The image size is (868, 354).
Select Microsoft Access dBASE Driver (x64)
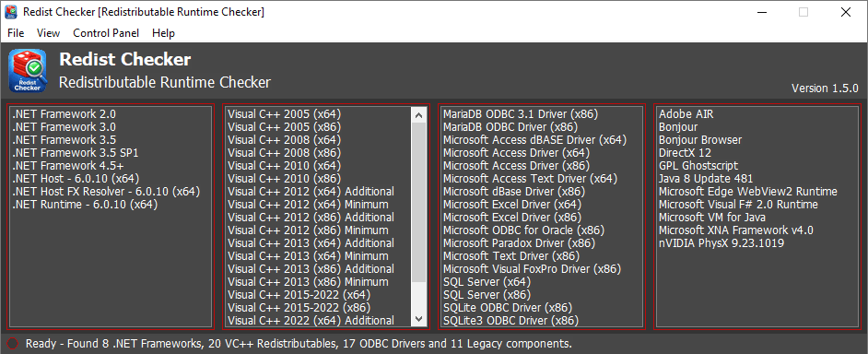(534, 139)
